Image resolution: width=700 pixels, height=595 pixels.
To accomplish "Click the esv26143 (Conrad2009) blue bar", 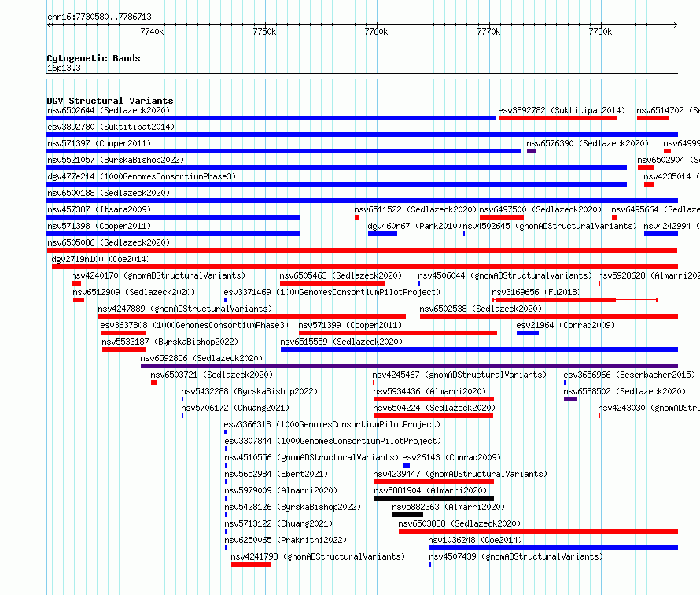I will click(406, 465).
